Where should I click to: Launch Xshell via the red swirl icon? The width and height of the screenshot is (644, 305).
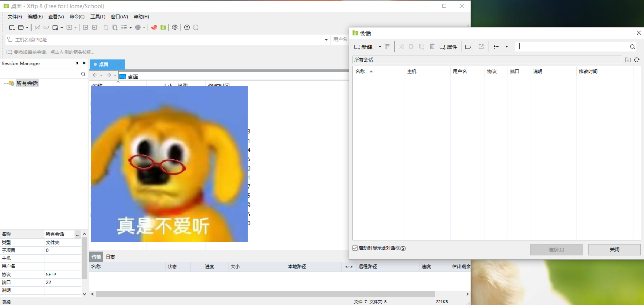[154, 27]
